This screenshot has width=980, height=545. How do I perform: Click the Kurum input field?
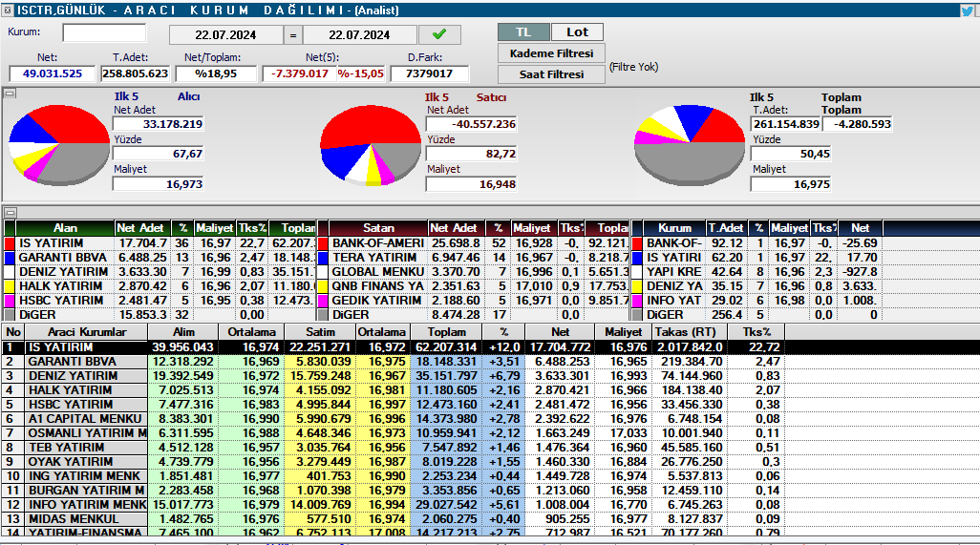click(104, 32)
